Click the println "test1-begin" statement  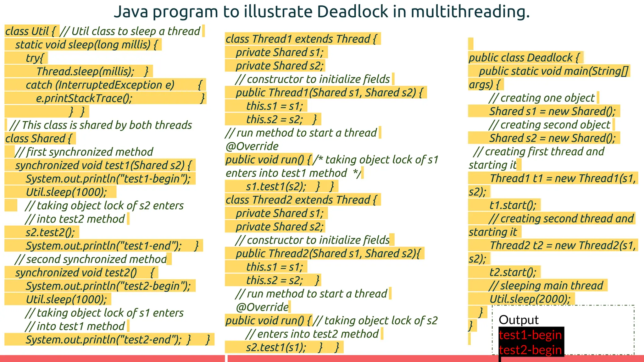click(x=108, y=179)
